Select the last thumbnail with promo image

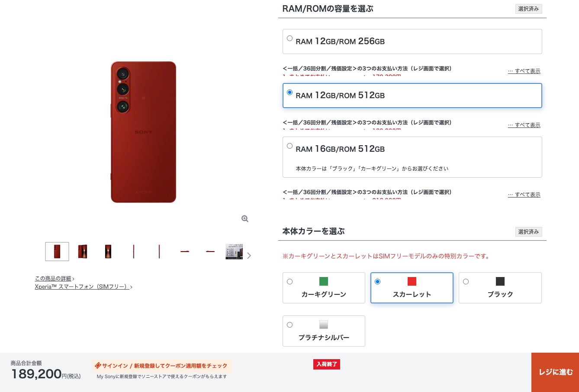click(234, 252)
